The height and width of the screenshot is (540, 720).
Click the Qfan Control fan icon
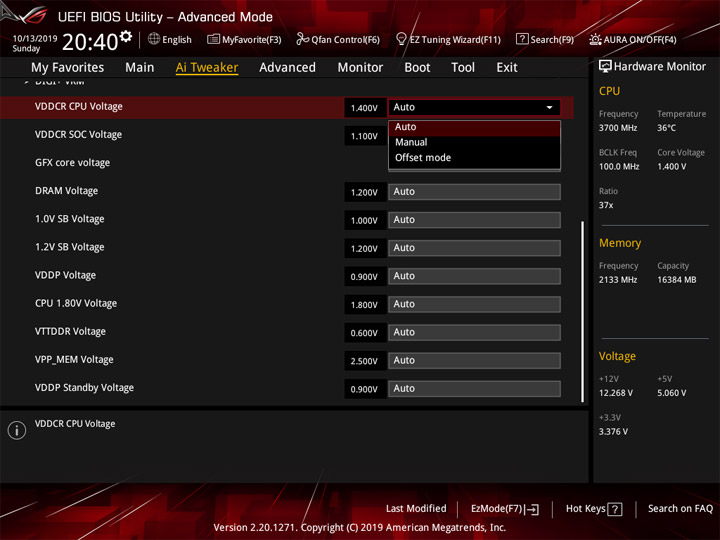point(302,39)
